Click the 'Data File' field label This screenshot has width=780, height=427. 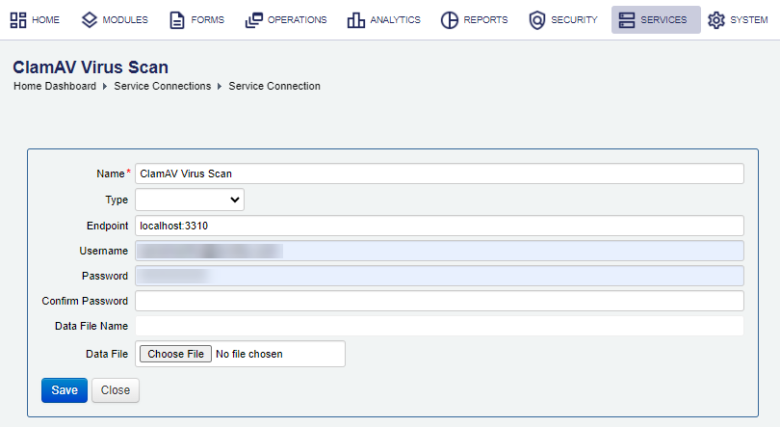106,354
